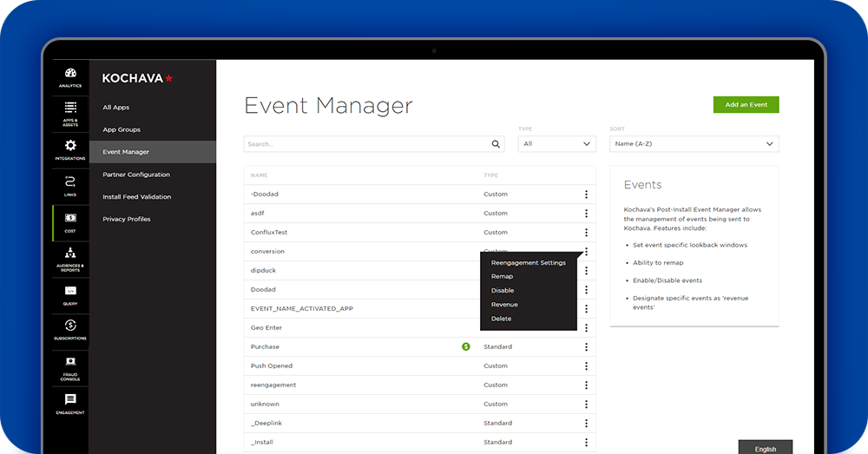
Task: Select the EVENT_NAME_ACTIVATED_APP event name
Action: pyautogui.click(x=302, y=309)
